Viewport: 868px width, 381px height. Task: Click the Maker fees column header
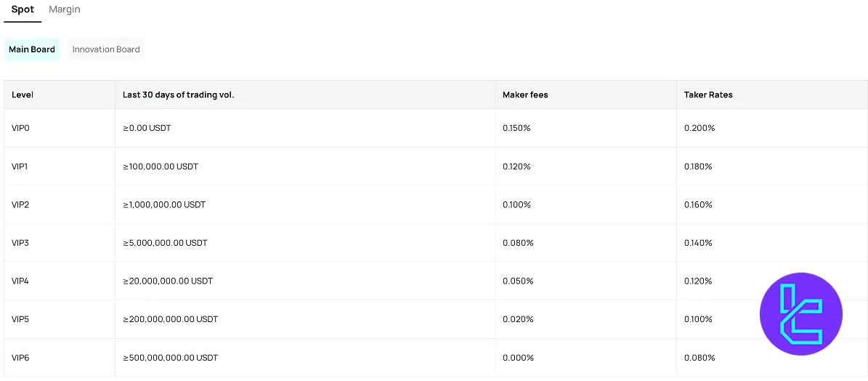coord(524,95)
